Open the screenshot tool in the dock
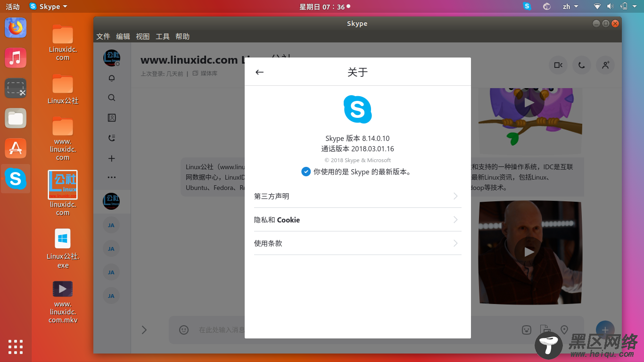 click(16, 88)
